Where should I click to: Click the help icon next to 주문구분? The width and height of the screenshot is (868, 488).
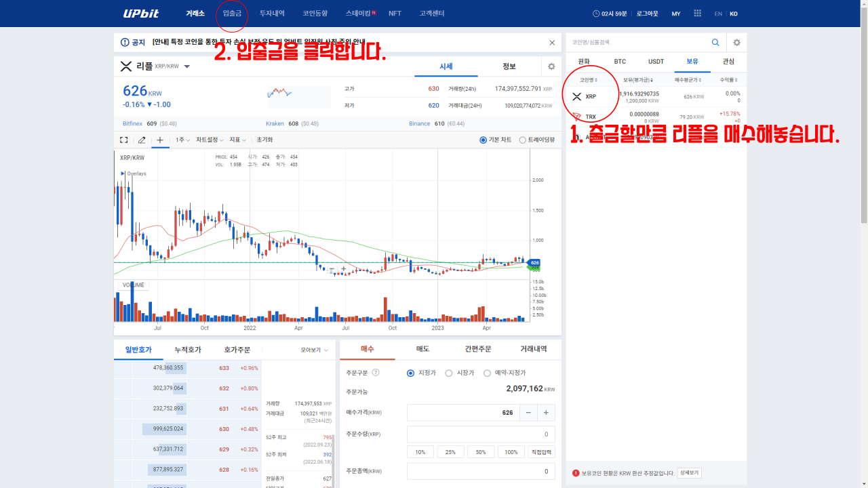coord(376,372)
